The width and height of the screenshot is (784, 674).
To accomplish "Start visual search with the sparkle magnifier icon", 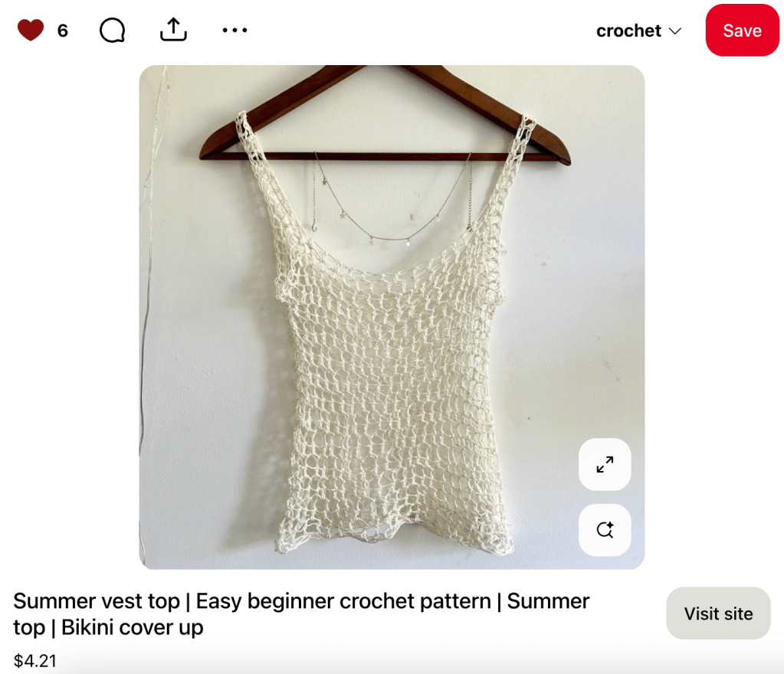I will point(605,529).
